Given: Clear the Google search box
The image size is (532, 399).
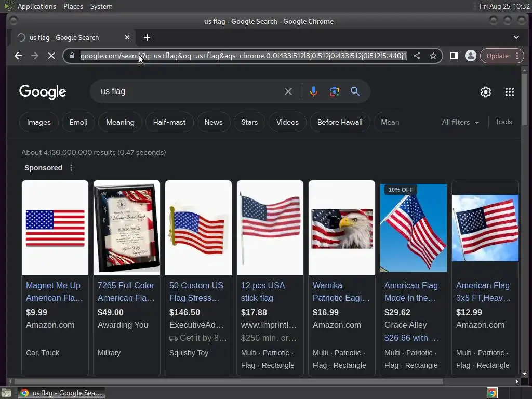Looking at the screenshot, I should coord(288,91).
